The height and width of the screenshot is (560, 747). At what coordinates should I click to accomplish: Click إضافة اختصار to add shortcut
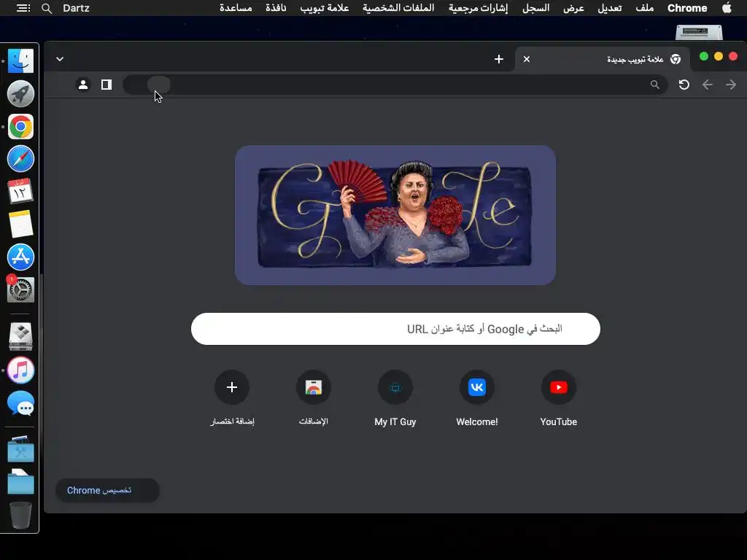coord(232,399)
